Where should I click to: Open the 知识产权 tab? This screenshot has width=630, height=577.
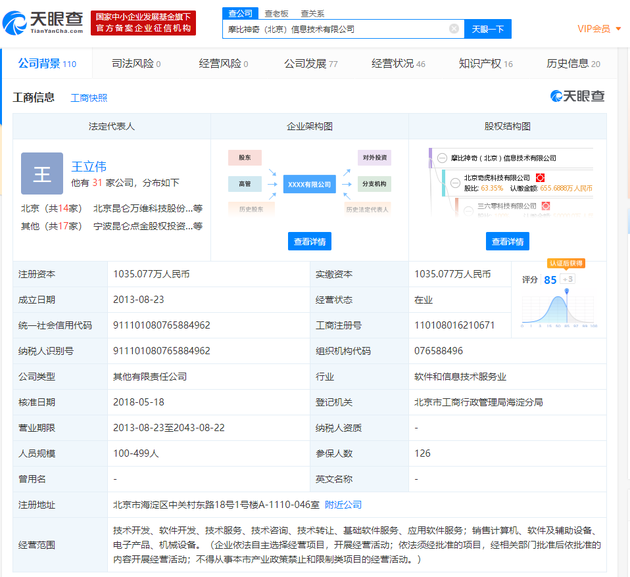(x=485, y=64)
